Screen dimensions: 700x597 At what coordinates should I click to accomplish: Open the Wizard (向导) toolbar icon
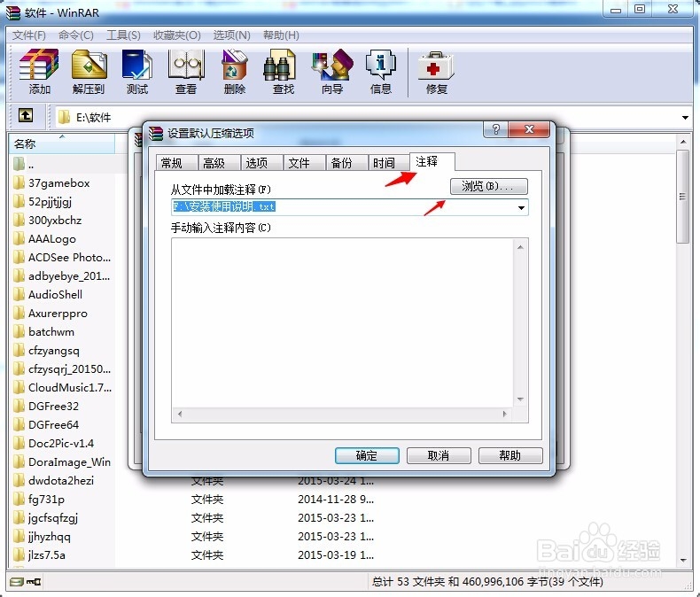coord(332,72)
